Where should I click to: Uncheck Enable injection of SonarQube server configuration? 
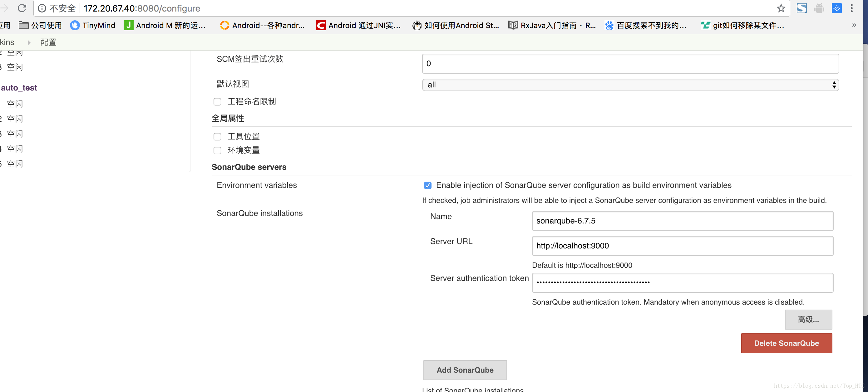[427, 185]
